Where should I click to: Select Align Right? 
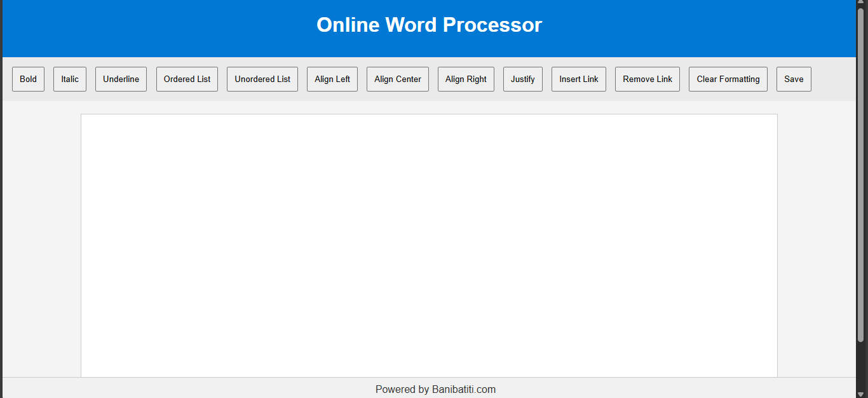point(466,79)
